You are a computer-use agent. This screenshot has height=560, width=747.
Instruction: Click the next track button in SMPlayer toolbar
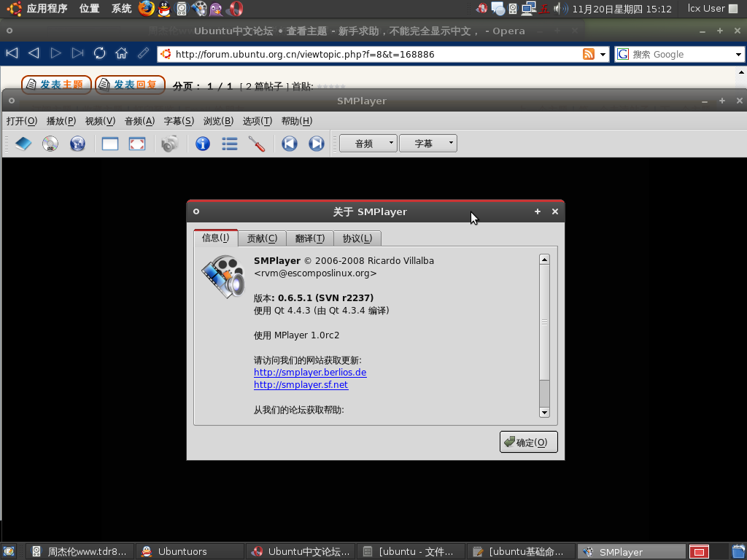[x=317, y=144]
